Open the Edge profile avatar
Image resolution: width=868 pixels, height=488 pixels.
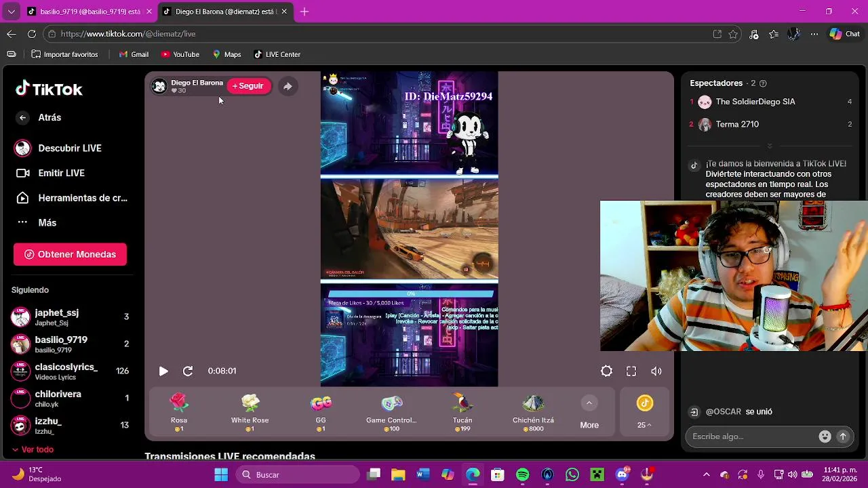click(x=794, y=34)
